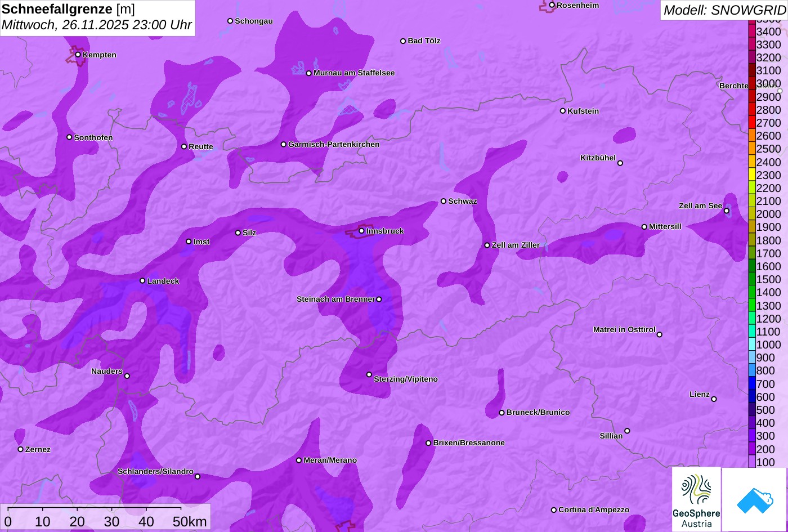Click the Landeck marker dot
Image resolution: width=788 pixels, height=532 pixels.
pyautogui.click(x=142, y=281)
